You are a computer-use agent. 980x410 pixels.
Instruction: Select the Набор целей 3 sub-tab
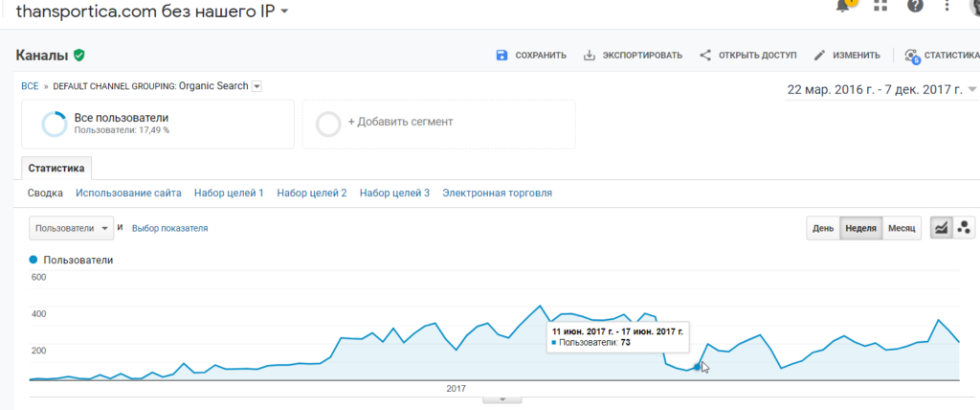pos(394,193)
